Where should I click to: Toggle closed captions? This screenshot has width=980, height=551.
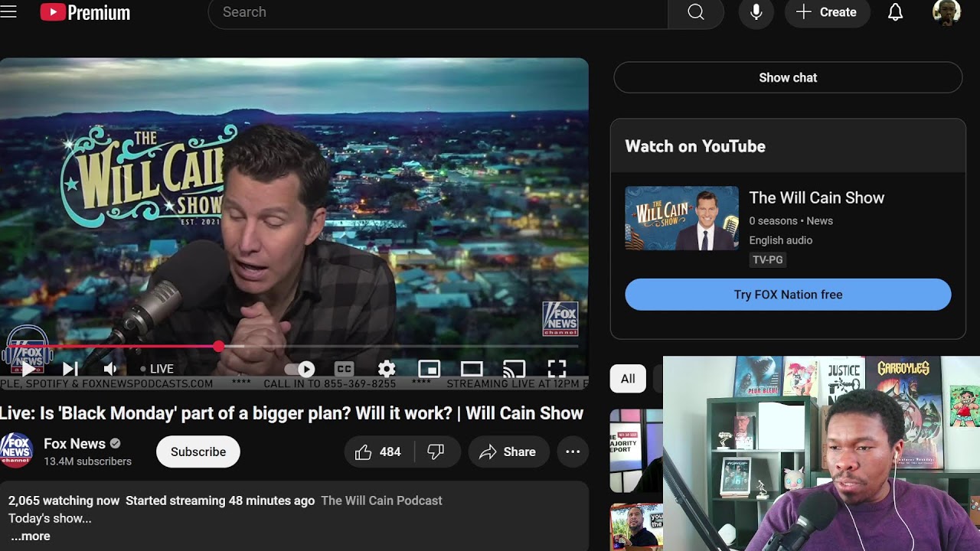(x=344, y=369)
